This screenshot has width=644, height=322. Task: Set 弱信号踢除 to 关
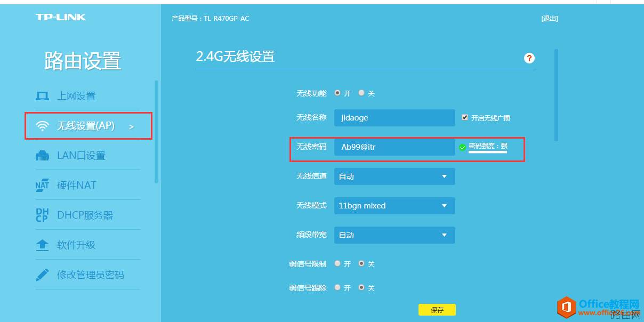[361, 287]
